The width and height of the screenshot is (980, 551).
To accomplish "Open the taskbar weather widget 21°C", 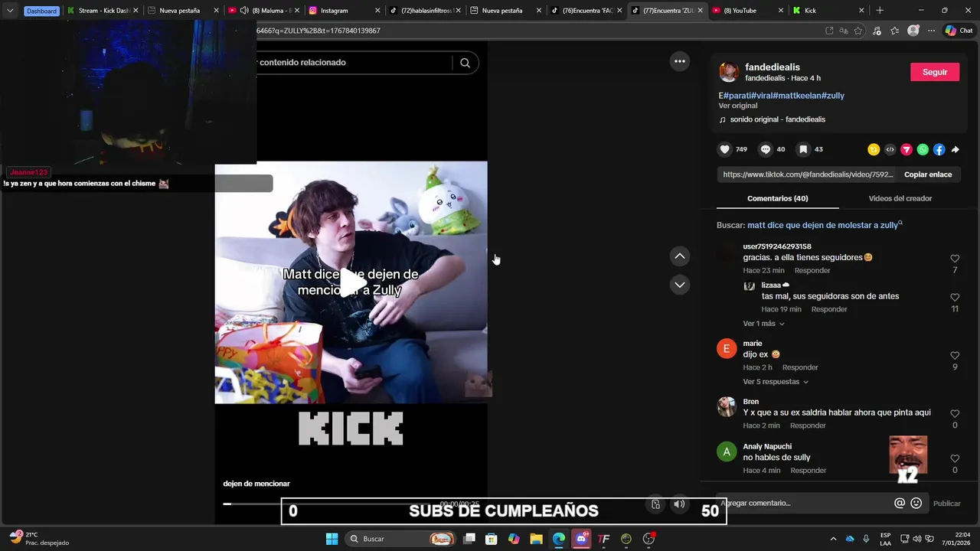I will pyautogui.click(x=40, y=539).
